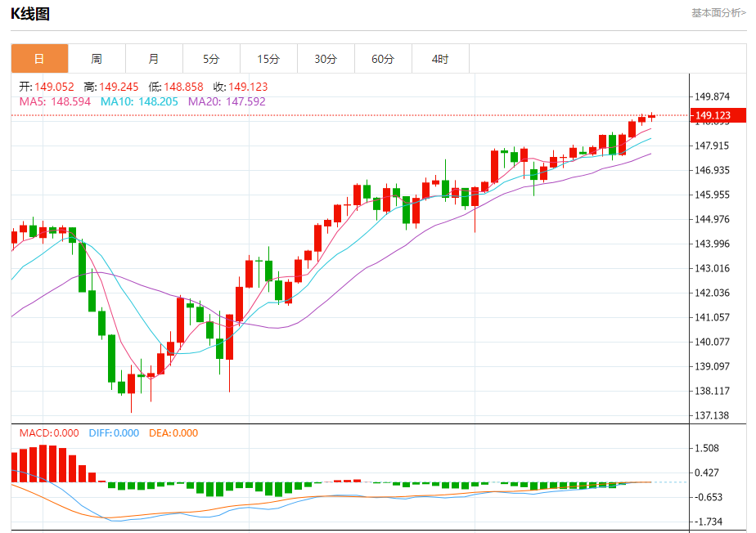The image size is (756, 533).
Task: Click the 143.996 price axis label
Action: click(x=712, y=244)
